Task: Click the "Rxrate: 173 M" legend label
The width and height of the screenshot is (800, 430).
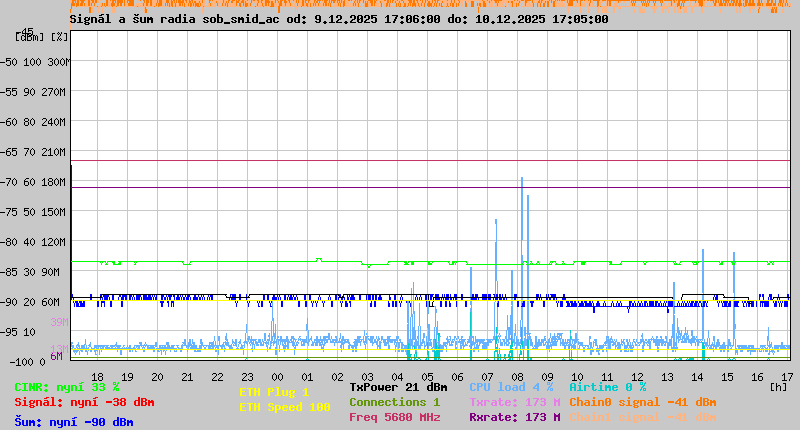Action: click(x=515, y=417)
